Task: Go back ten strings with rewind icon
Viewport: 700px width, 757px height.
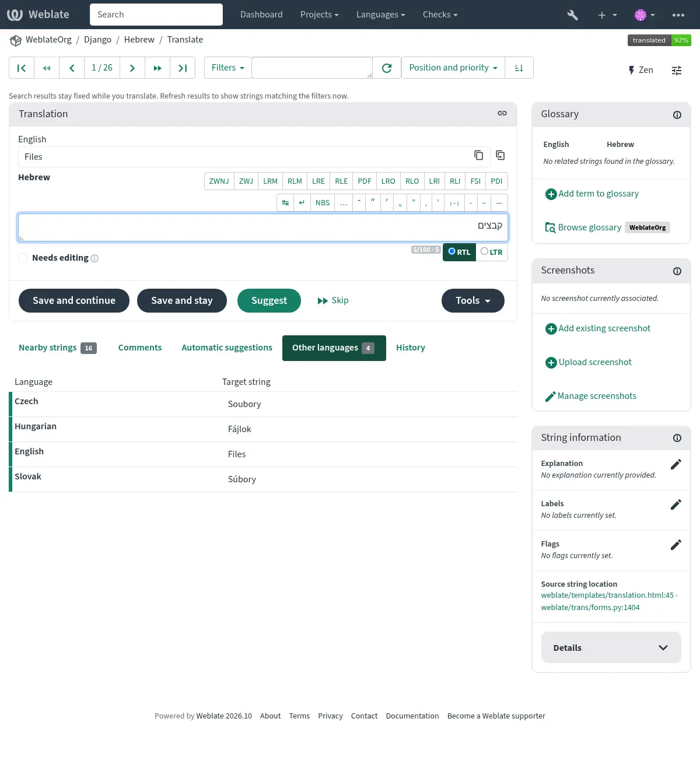Action: (x=47, y=68)
